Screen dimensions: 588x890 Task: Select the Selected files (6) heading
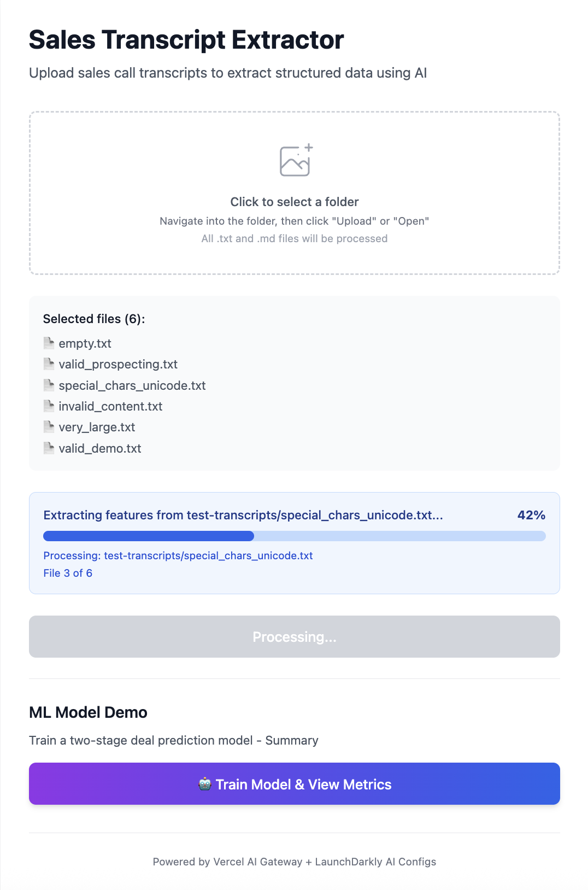click(93, 319)
